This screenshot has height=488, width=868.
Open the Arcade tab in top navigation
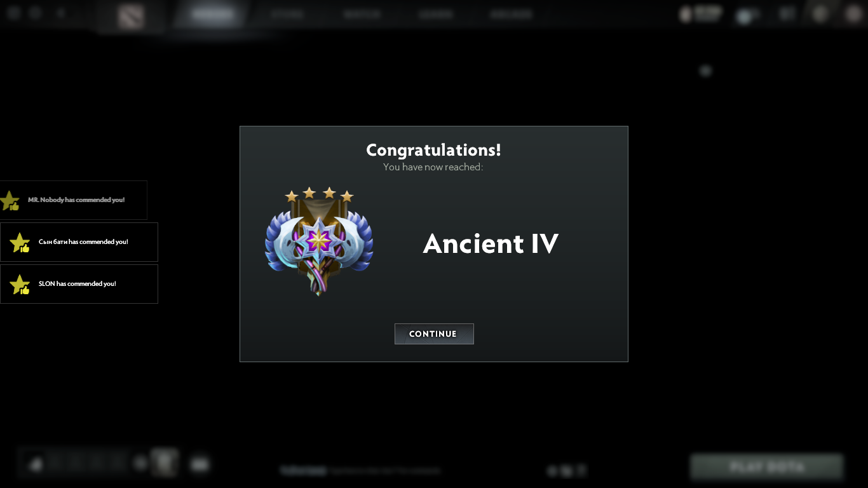pyautogui.click(x=511, y=15)
